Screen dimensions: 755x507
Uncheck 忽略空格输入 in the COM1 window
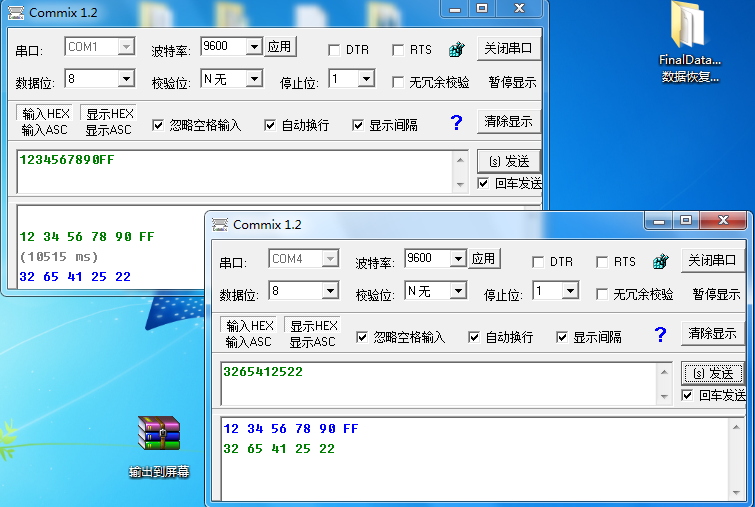158,126
